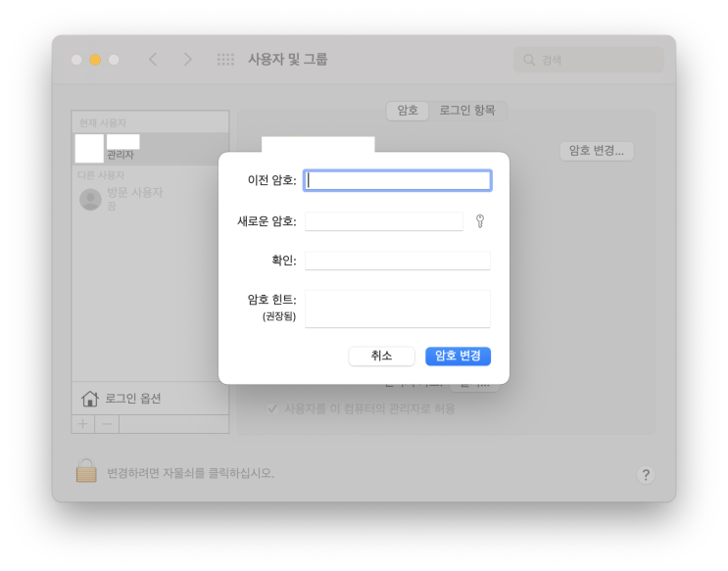The height and width of the screenshot is (571, 728).
Task: Open 로그인 옵션 in the sidebar
Action: (150, 399)
